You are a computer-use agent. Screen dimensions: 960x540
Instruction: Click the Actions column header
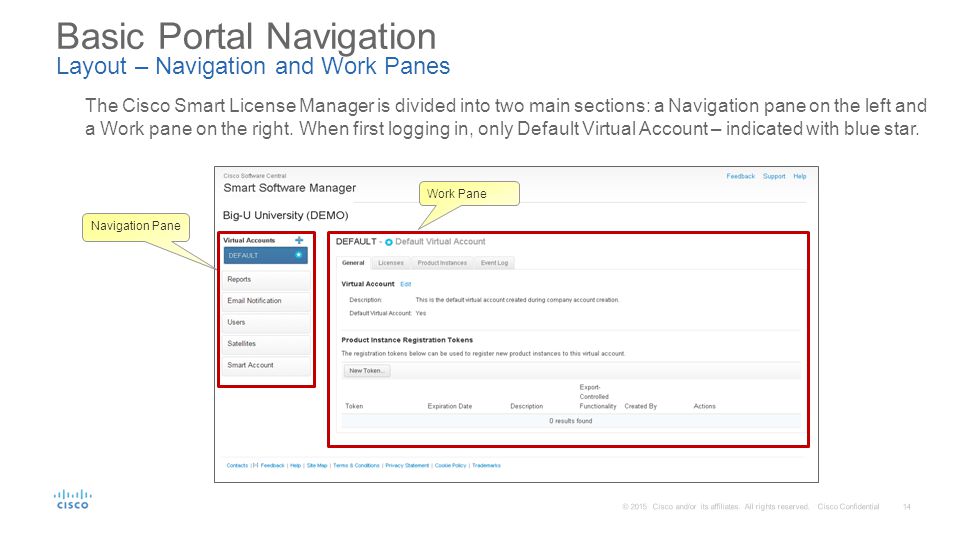(x=705, y=406)
